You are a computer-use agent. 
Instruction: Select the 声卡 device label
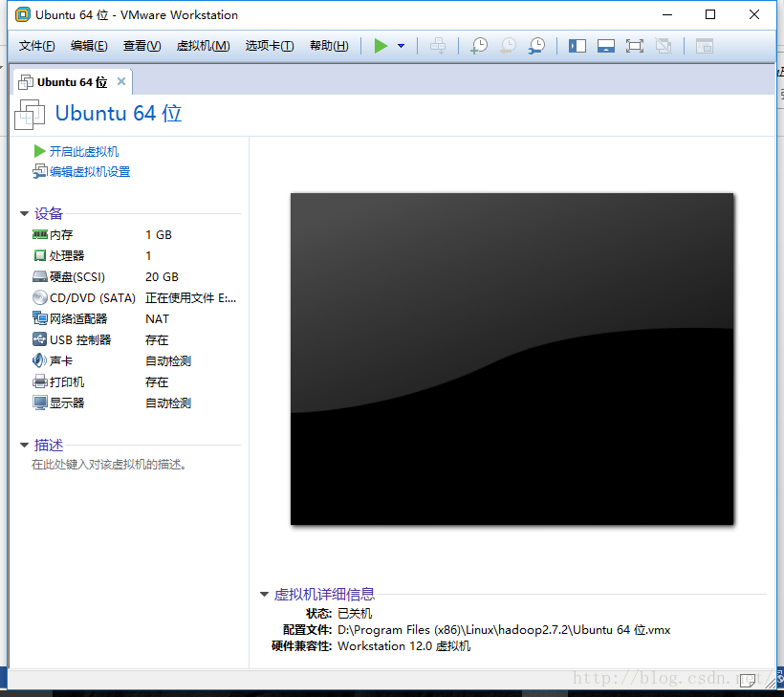tap(61, 361)
